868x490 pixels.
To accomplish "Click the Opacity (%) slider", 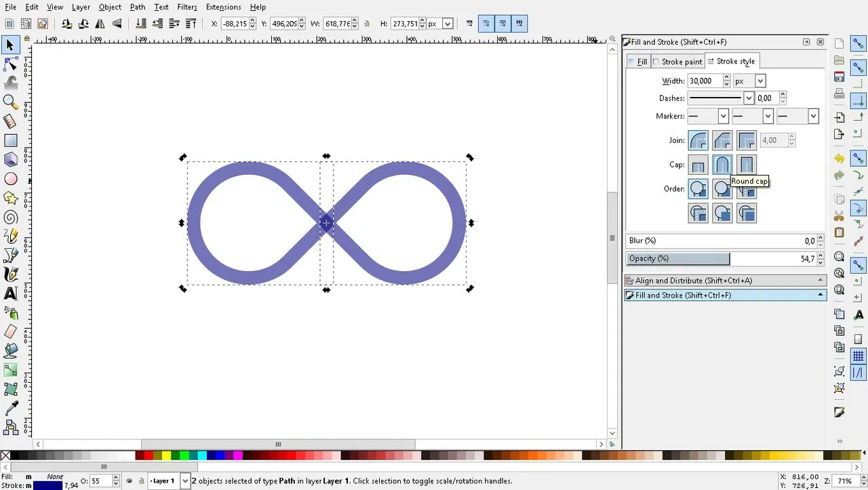I will pyautogui.click(x=720, y=258).
